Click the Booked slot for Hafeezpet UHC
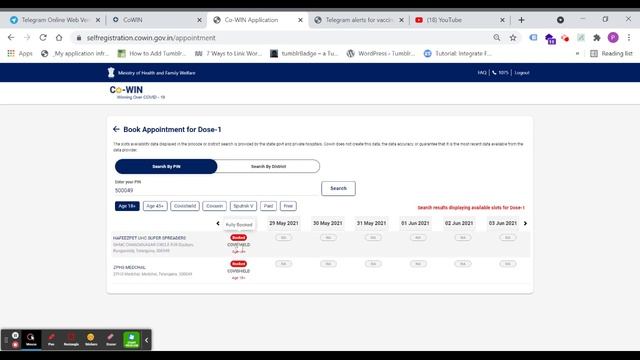The image size is (640, 360). (x=238, y=238)
